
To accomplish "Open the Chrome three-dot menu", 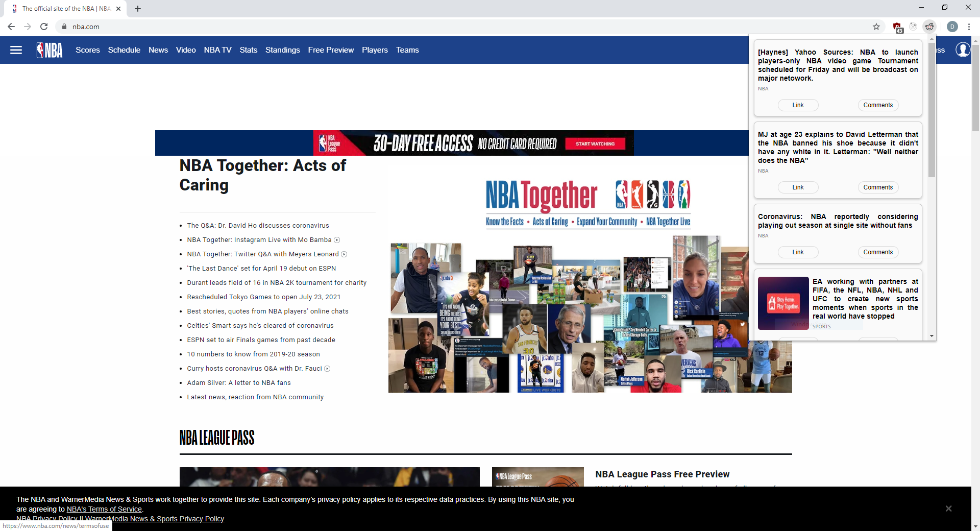I will (x=969, y=27).
